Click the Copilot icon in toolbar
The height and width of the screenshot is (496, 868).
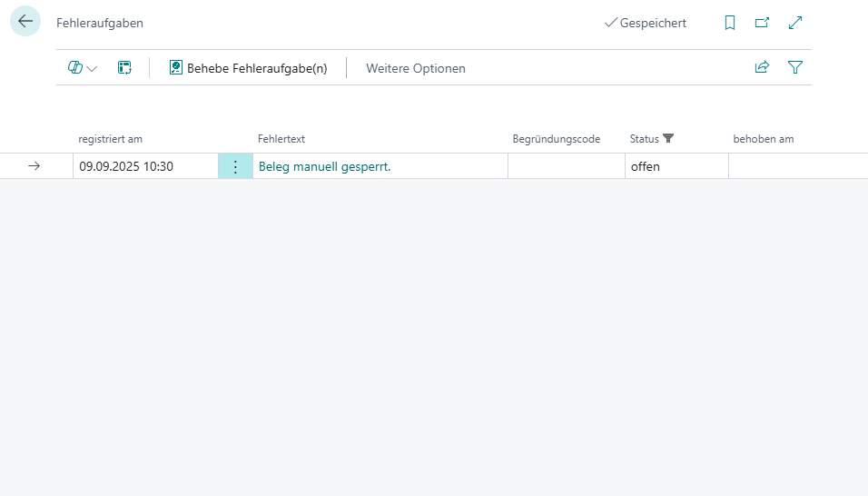click(x=75, y=67)
